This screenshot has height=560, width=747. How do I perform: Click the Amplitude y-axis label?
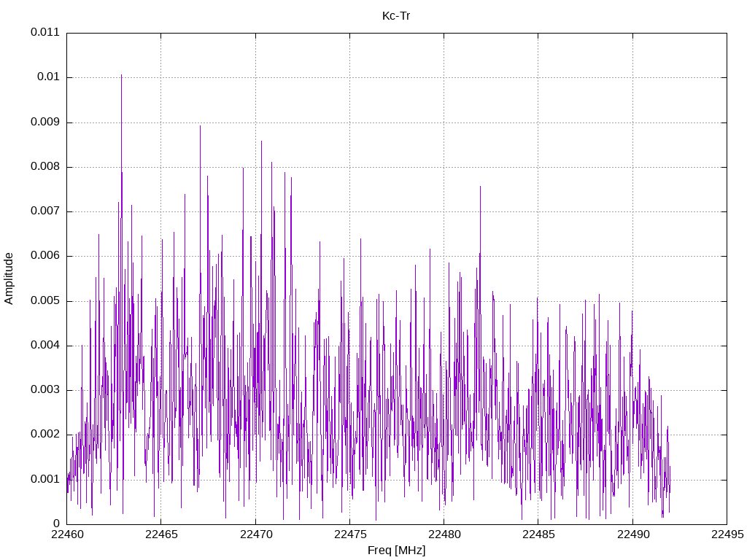click(9, 279)
